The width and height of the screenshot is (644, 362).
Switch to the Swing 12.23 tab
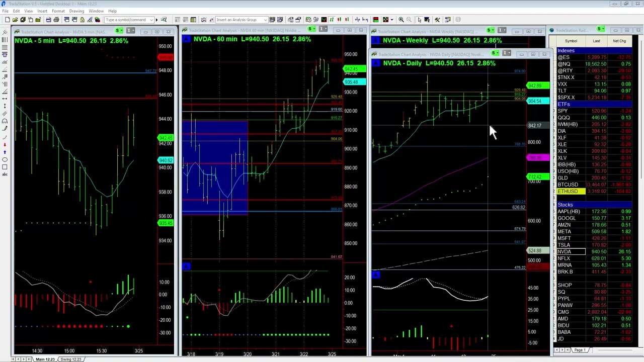click(x=70, y=359)
